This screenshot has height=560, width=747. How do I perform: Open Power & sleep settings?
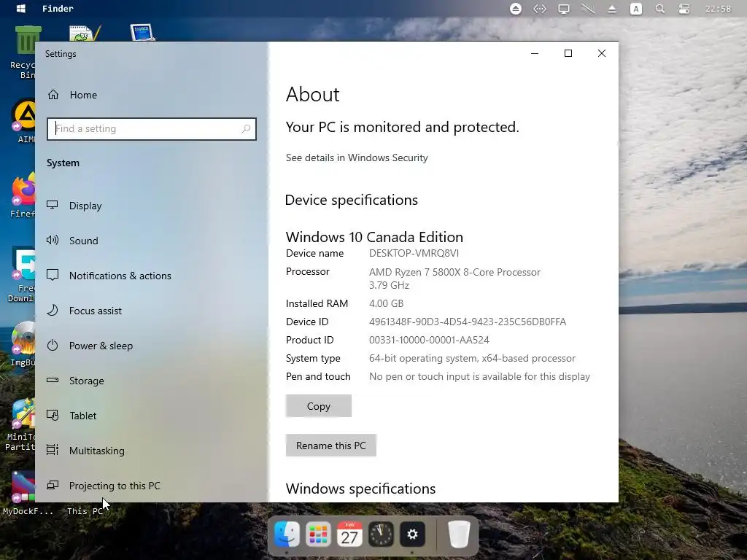point(101,346)
